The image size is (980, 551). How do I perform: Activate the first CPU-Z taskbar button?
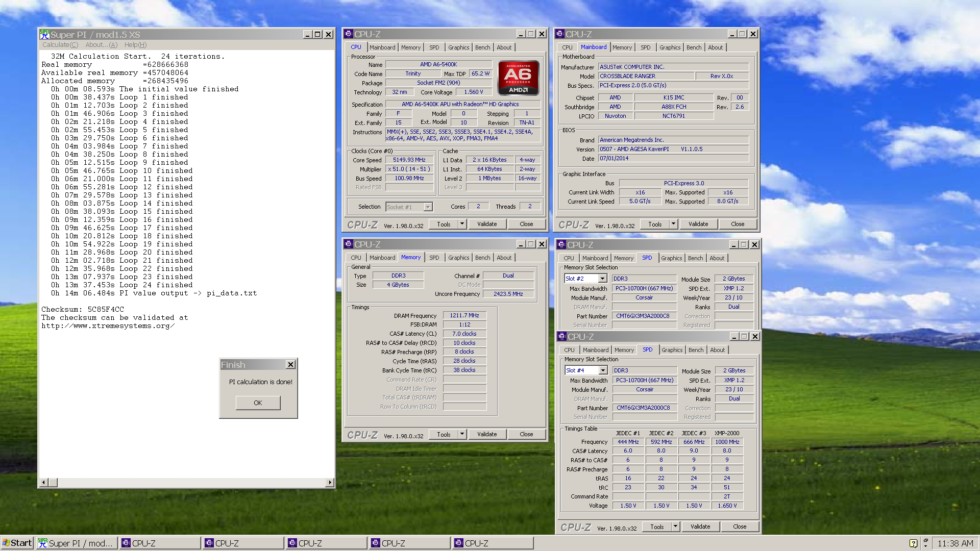160,543
